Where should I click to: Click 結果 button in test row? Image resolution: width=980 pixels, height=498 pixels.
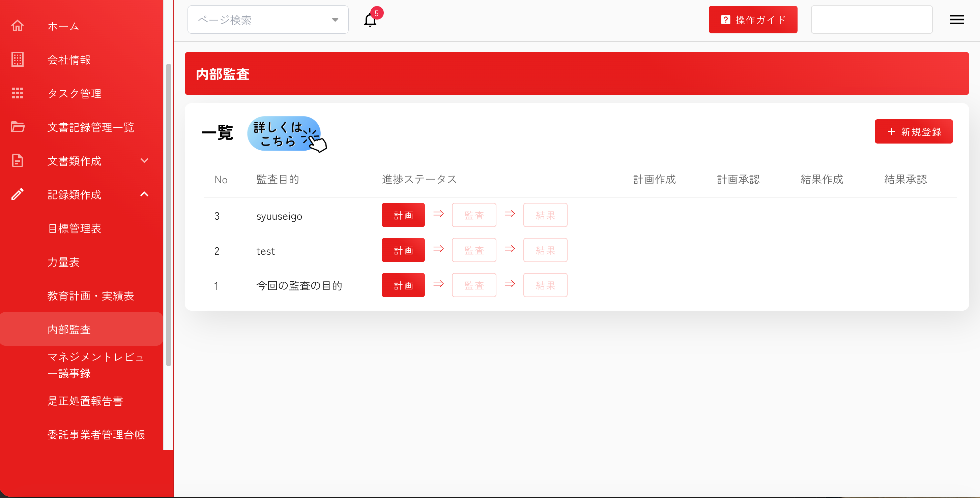click(545, 250)
